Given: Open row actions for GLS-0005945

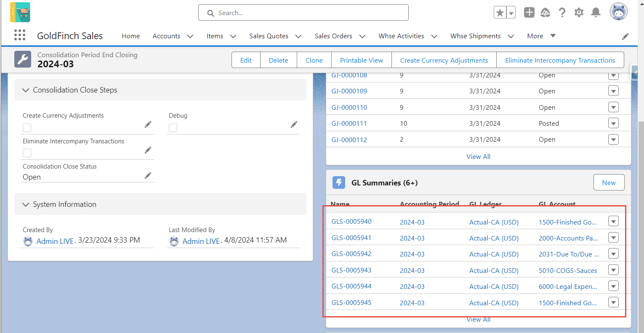Looking at the screenshot, I should [x=613, y=302].
